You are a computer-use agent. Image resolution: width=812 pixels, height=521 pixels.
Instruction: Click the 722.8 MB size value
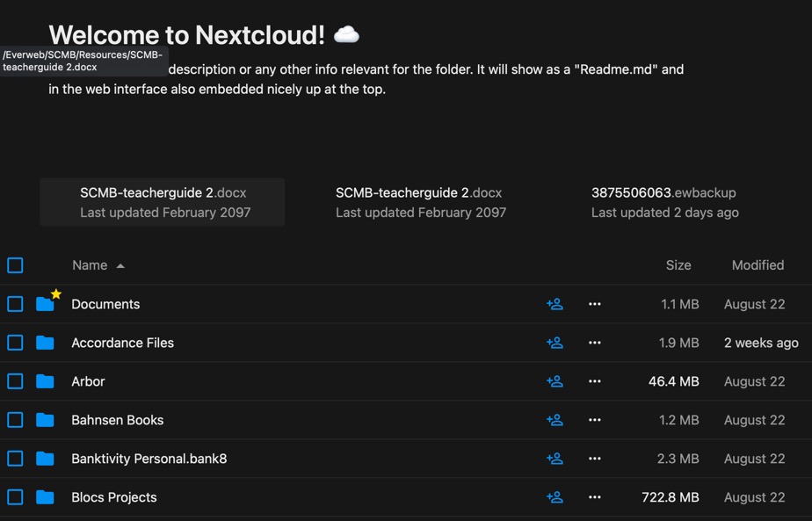click(x=671, y=497)
